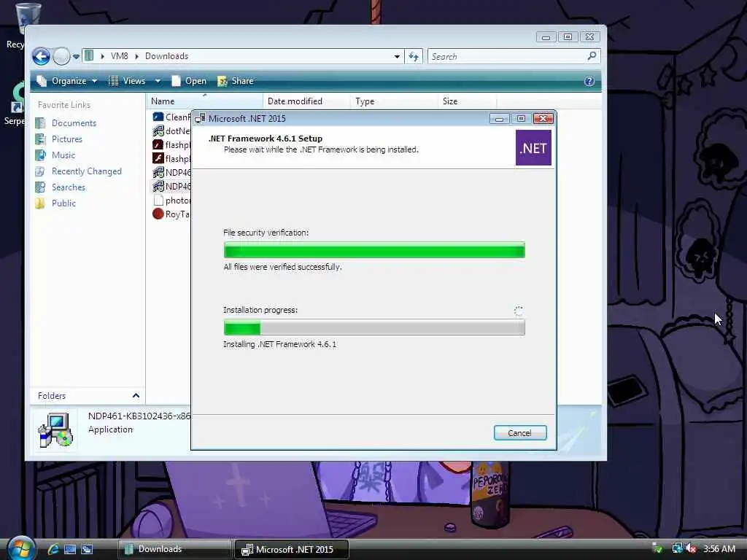
Task: Switch to Downloads taskbar button
Action: [x=175, y=549]
